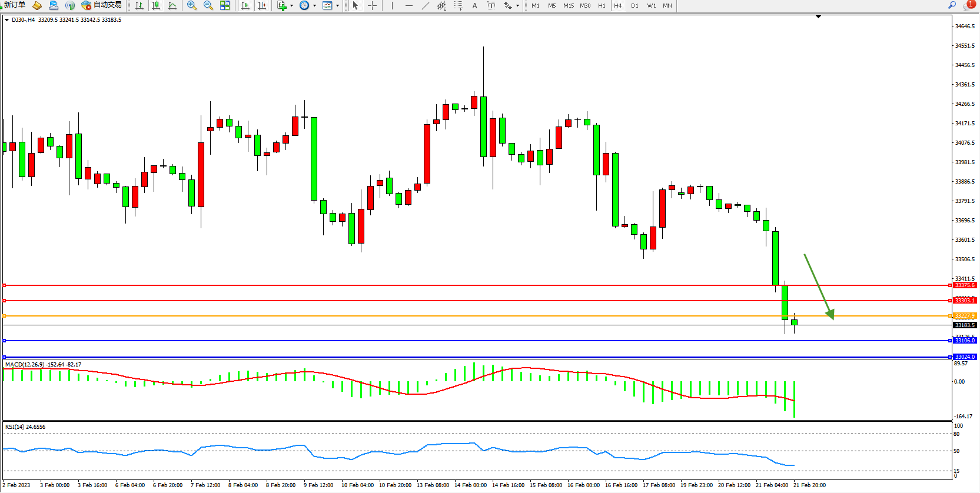Toggle chart auto scroll
Screen dimensions: 980x493
[245, 5]
